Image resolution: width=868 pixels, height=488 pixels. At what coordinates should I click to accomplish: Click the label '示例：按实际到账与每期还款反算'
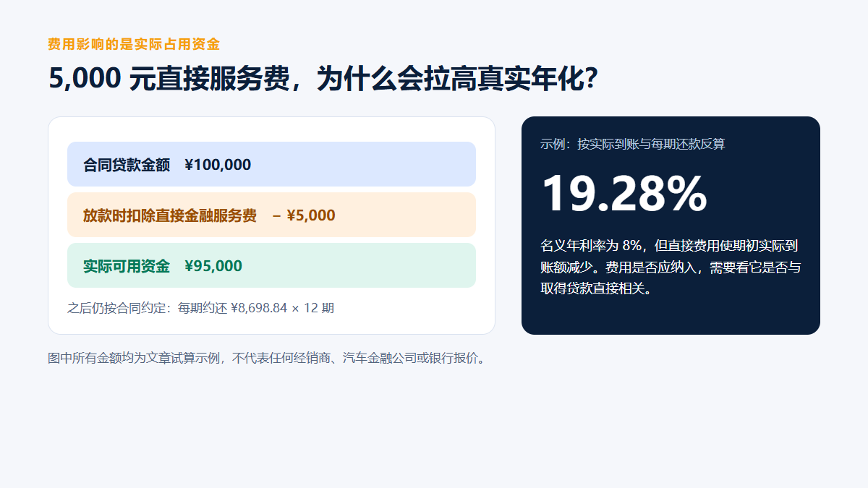pyautogui.click(x=633, y=144)
